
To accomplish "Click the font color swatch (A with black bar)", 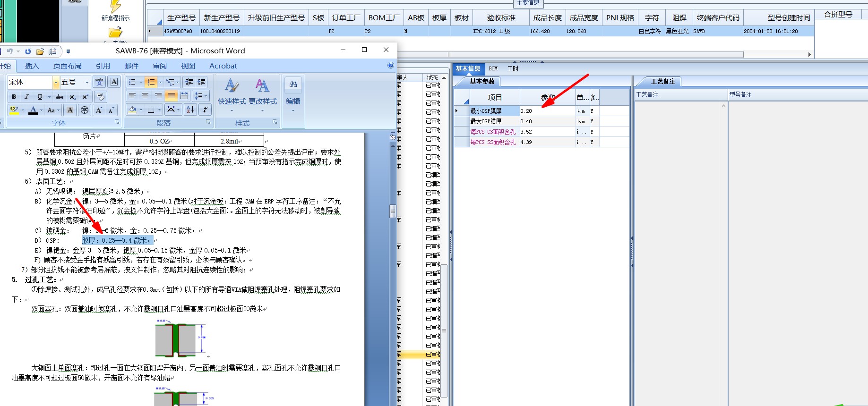I will click(33, 110).
